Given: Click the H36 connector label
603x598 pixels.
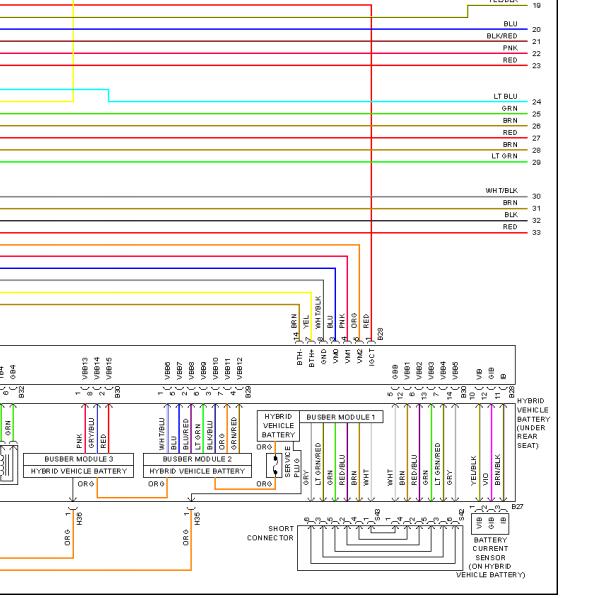Looking at the screenshot, I should (79, 519).
